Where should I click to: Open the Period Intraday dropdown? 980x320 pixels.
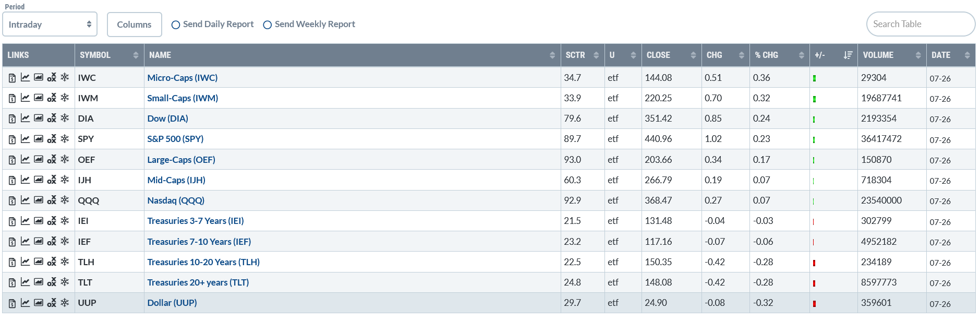[50, 25]
